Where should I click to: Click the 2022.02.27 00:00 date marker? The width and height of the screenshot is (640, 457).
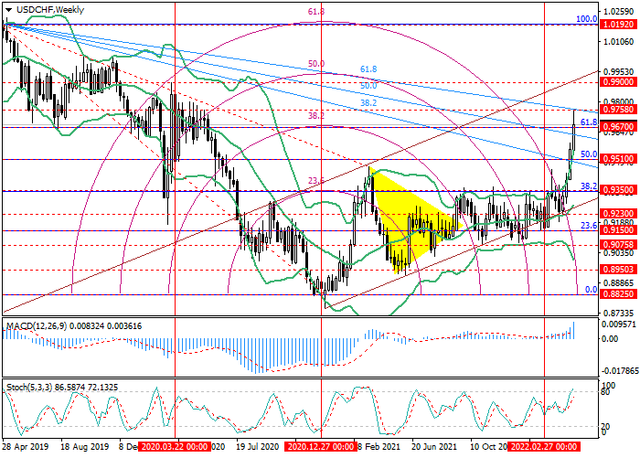pos(544,446)
